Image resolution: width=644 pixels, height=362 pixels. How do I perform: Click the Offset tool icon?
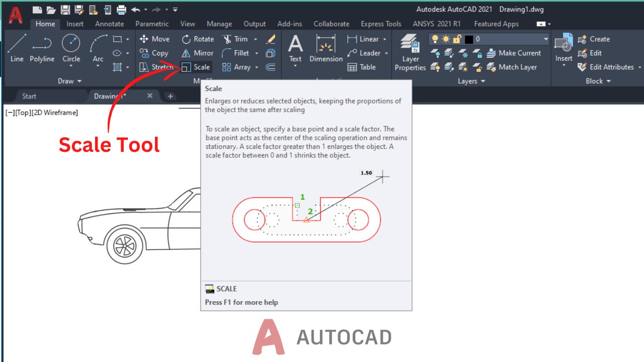coord(271,67)
